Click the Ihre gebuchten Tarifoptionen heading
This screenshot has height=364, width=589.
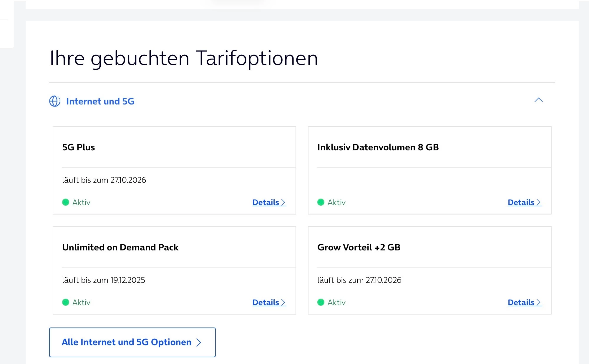click(x=184, y=58)
